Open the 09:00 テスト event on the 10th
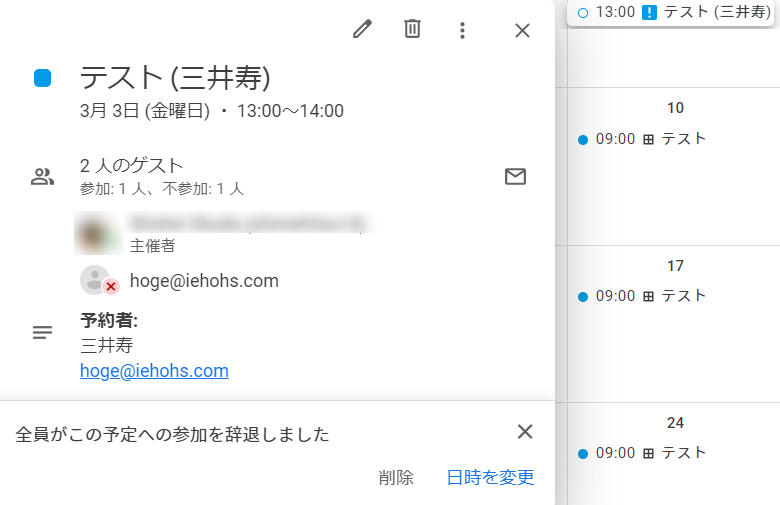780x505 pixels. point(642,139)
